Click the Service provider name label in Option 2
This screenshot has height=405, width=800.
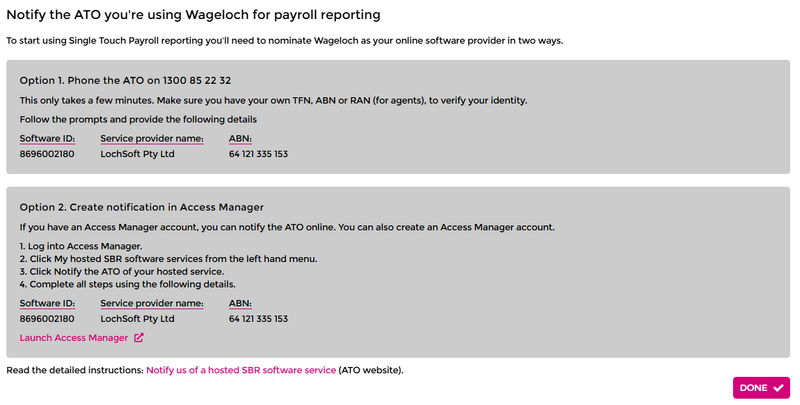(x=152, y=302)
